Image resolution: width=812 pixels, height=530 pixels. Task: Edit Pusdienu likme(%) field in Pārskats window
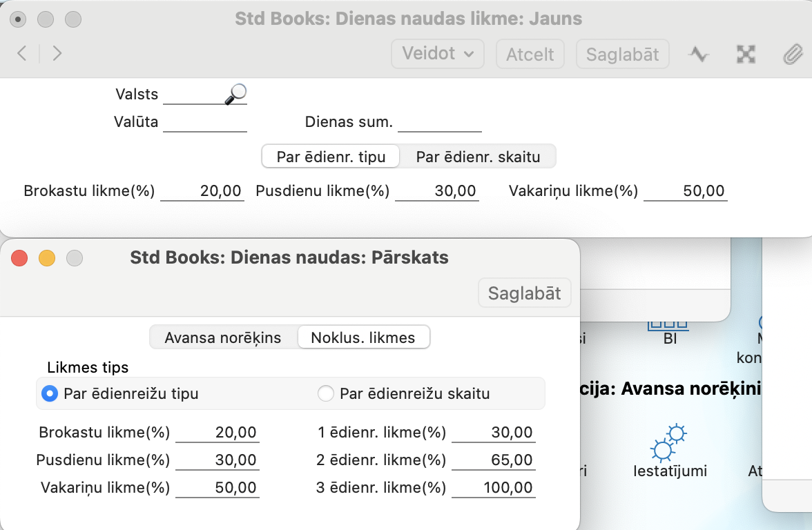(217, 460)
